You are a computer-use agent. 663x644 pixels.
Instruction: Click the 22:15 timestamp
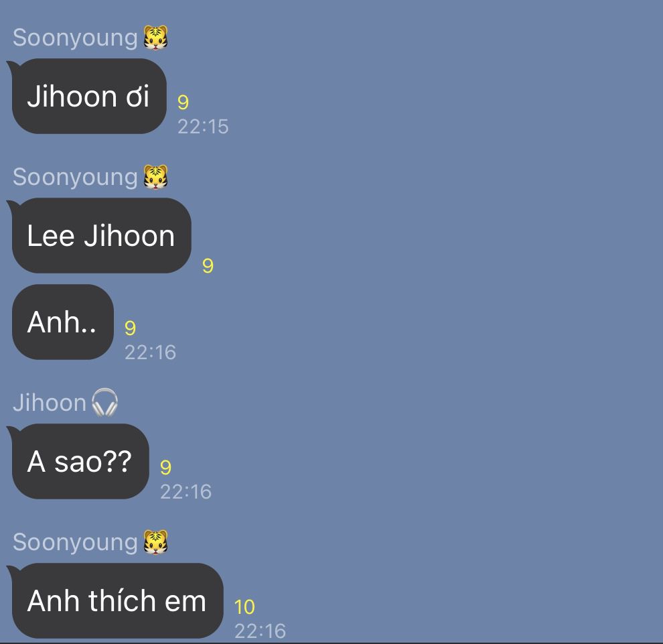(x=203, y=127)
